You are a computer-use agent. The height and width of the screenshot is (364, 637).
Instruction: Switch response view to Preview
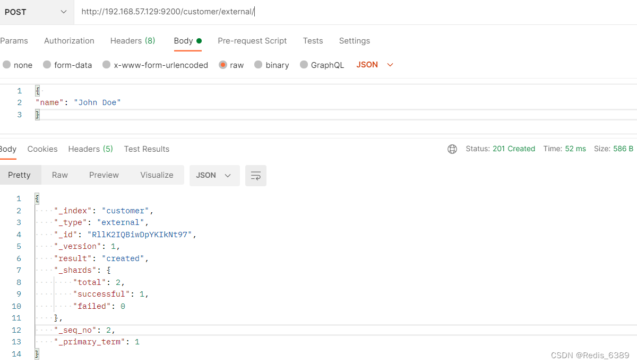pos(104,175)
